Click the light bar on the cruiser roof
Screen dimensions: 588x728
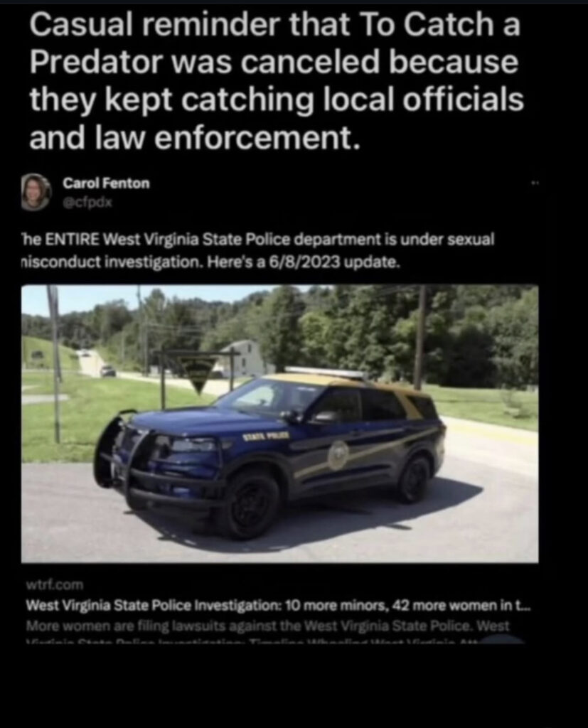click(325, 373)
